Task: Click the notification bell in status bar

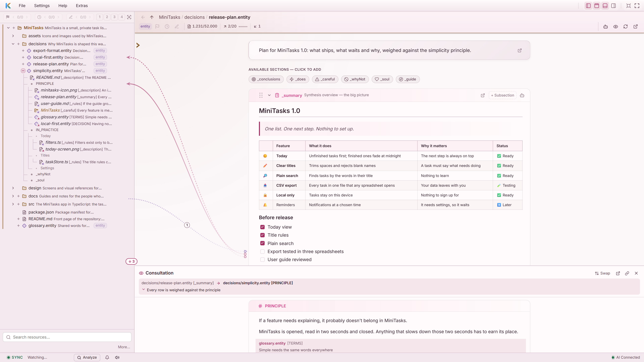Action: [107, 357]
